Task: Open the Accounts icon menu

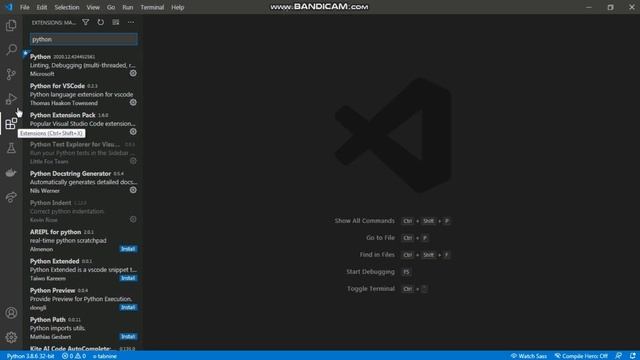Action: (11, 313)
